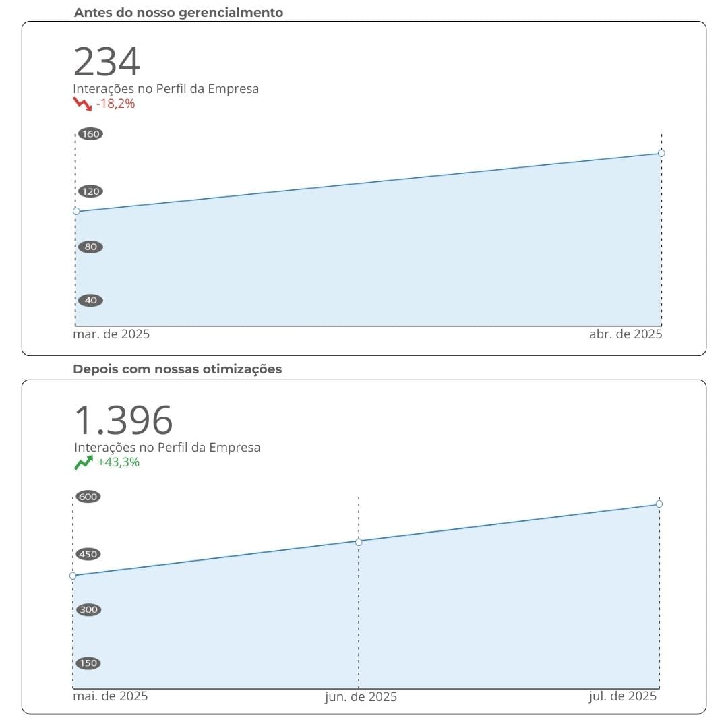
Task: Select the mai. de 2025 data point
Action: 73,576
